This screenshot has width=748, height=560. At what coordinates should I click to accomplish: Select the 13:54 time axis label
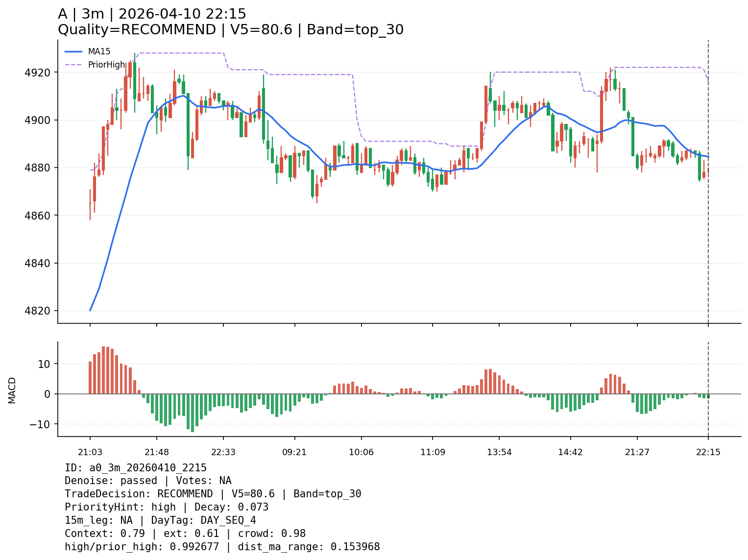499,452
